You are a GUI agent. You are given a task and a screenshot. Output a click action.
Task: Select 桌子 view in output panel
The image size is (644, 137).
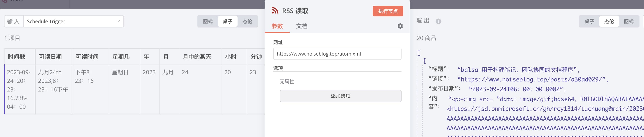pyautogui.click(x=589, y=22)
